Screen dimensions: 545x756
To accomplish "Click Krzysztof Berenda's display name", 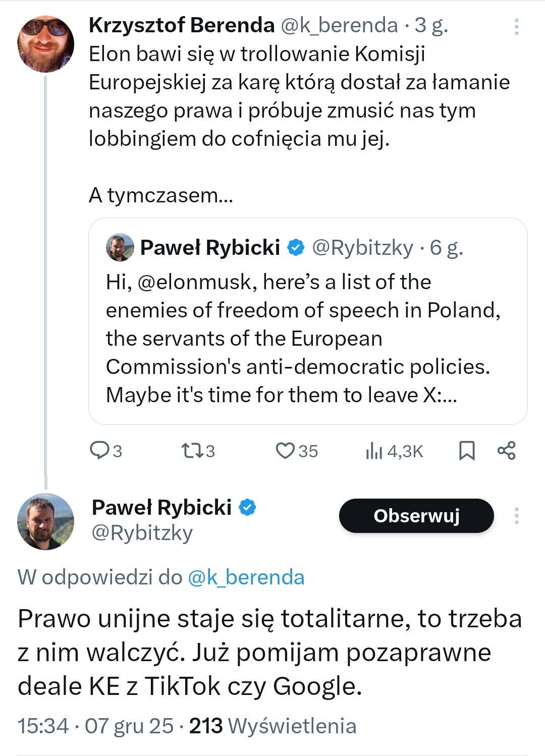I will point(182,25).
